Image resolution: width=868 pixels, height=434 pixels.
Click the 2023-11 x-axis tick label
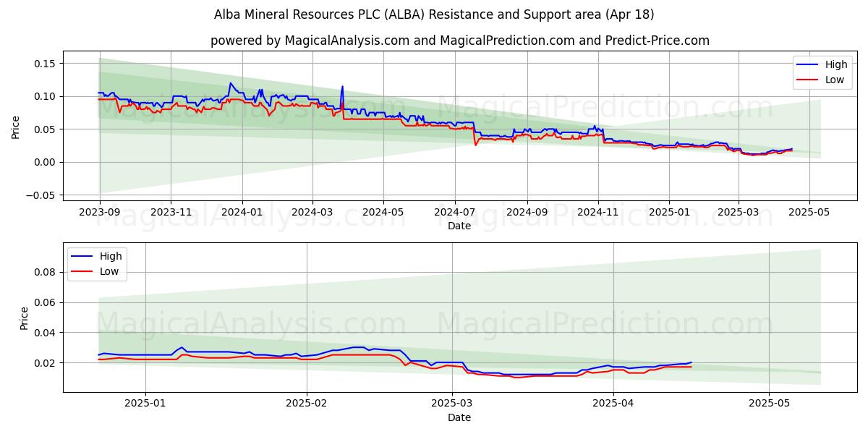pyautogui.click(x=171, y=213)
